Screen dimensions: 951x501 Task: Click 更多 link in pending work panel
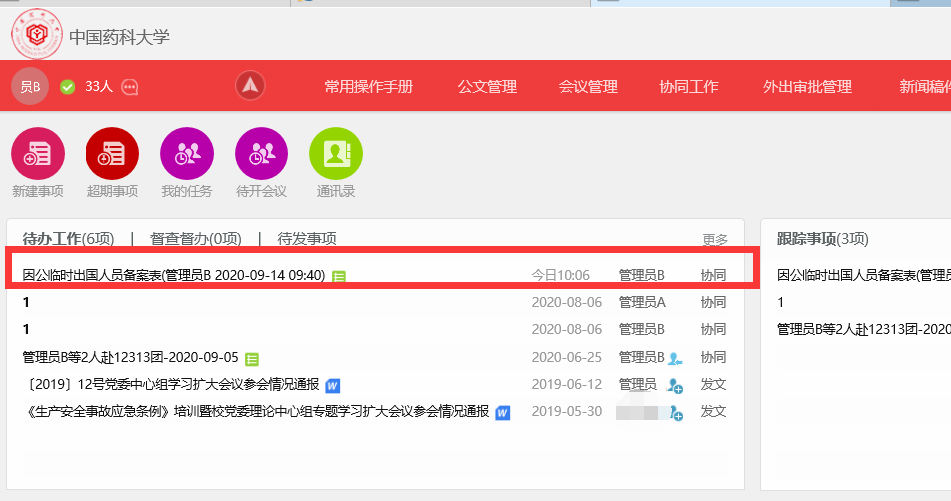click(715, 240)
